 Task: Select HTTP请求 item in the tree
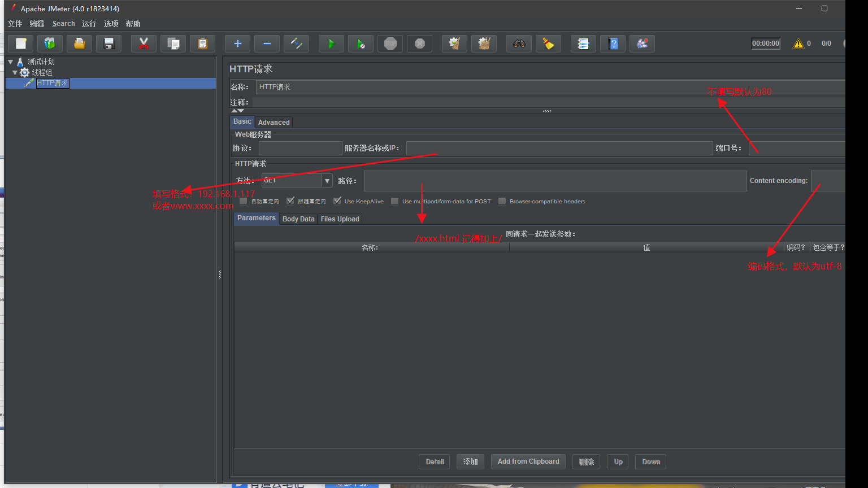53,83
